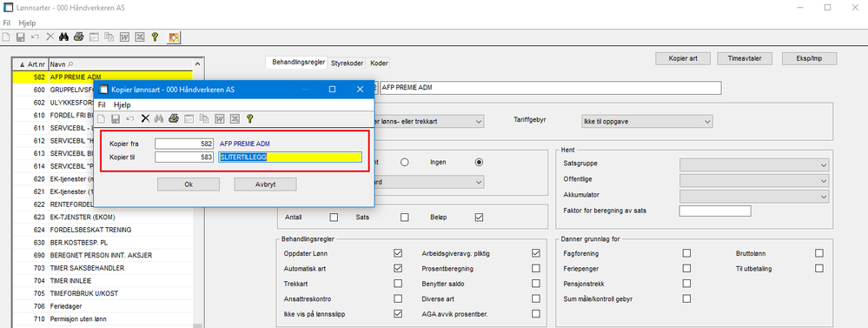Click the orange star icon in Lønnsarter toolbar
The height and width of the screenshot is (328, 868).
pyautogui.click(x=173, y=37)
